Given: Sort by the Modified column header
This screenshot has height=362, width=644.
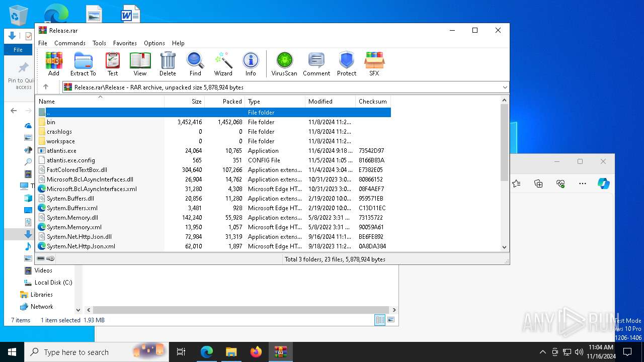Looking at the screenshot, I should tap(330, 101).
